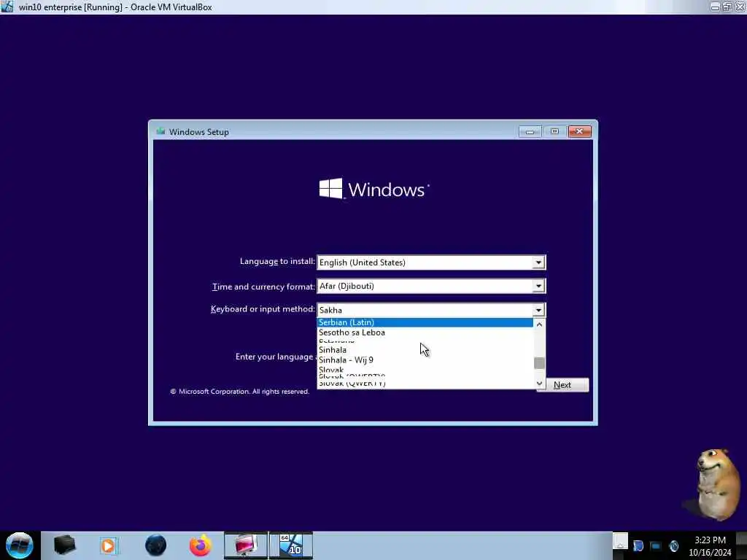Image resolution: width=747 pixels, height=560 pixels.
Task: Collapse the Keyboard or input method dropdown
Action: click(x=538, y=310)
